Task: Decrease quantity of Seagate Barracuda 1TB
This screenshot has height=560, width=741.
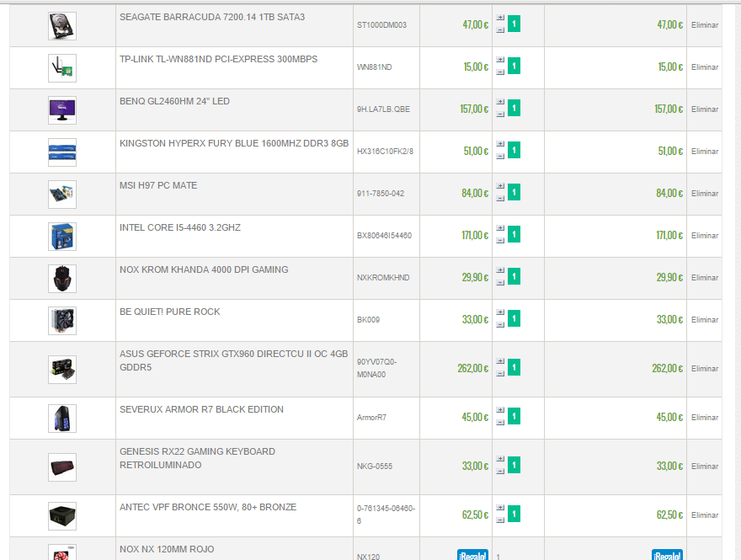Action: (500, 30)
